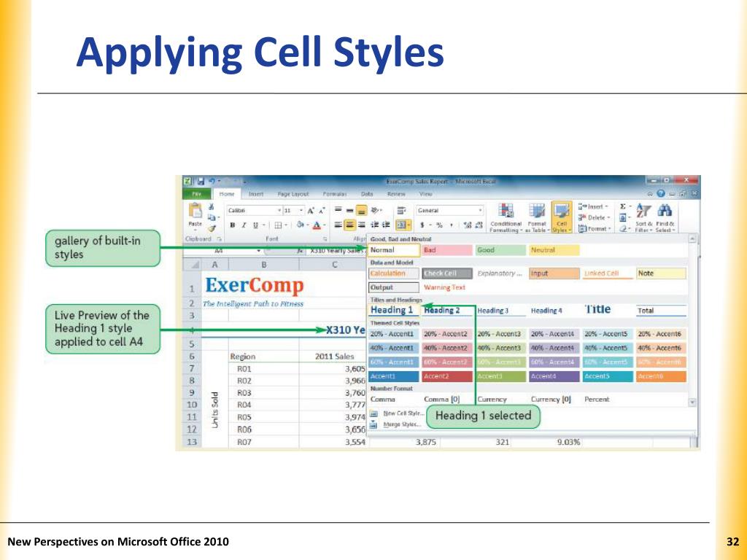Switch to the Page Layout tab

point(293,194)
